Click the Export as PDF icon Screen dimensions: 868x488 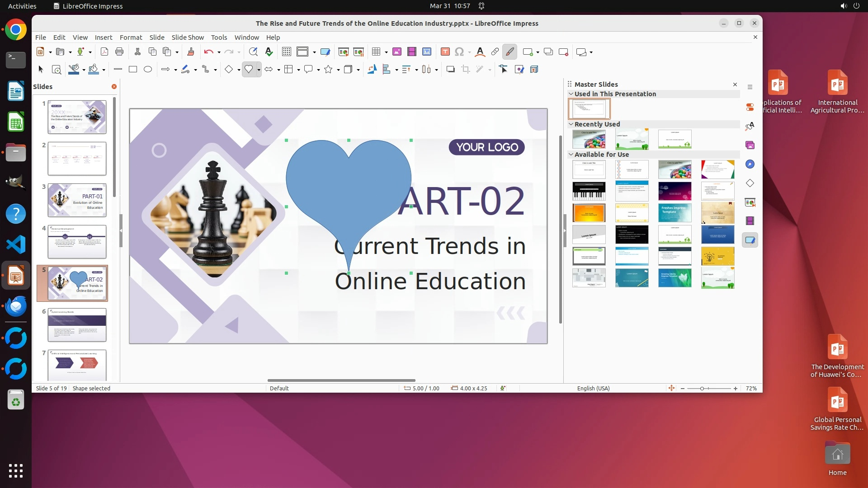[104, 52]
